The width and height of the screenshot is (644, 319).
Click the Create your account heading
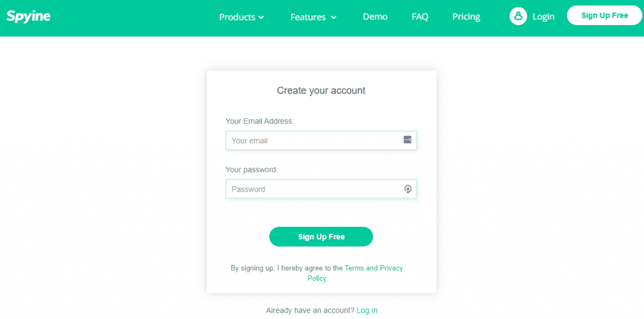pyautogui.click(x=321, y=90)
